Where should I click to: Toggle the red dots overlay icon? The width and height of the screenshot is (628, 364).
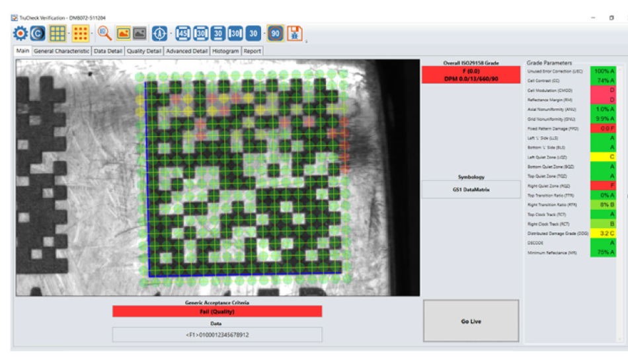pos(81,33)
